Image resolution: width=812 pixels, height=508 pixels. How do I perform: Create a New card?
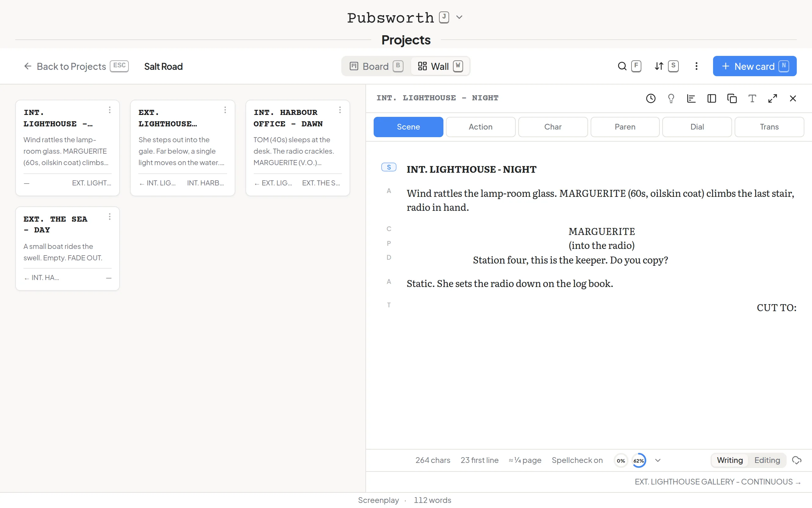755,66
